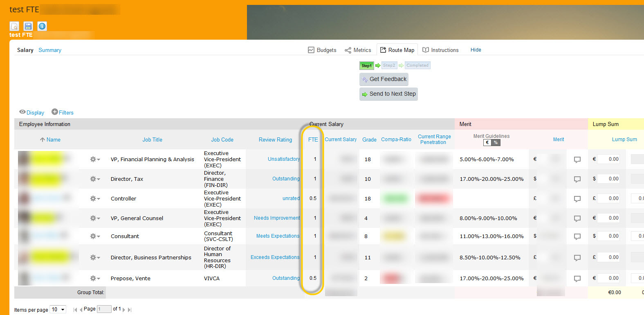The image size is (644, 315).
Task: Sort by the Merit column header
Action: coord(559,139)
